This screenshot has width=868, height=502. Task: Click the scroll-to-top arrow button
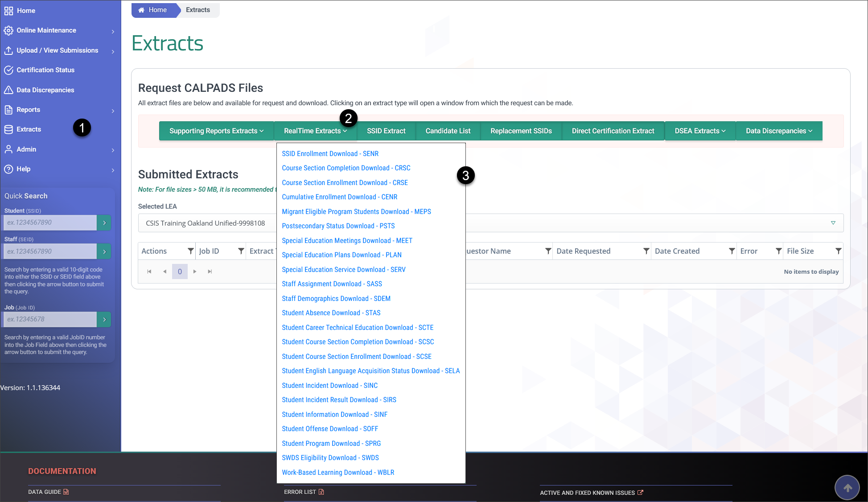click(x=847, y=487)
